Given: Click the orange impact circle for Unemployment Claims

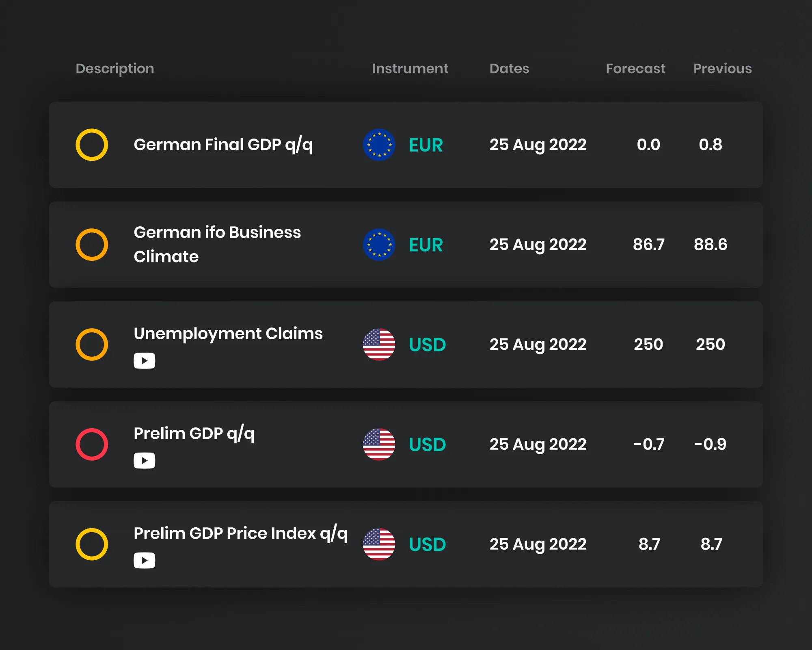Looking at the screenshot, I should coord(92,344).
